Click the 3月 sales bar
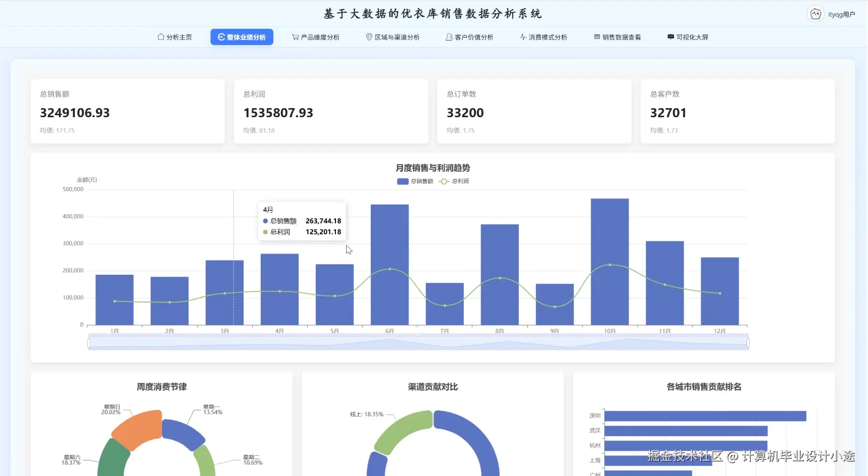Viewport: 868px width, 476px height. coord(225,293)
